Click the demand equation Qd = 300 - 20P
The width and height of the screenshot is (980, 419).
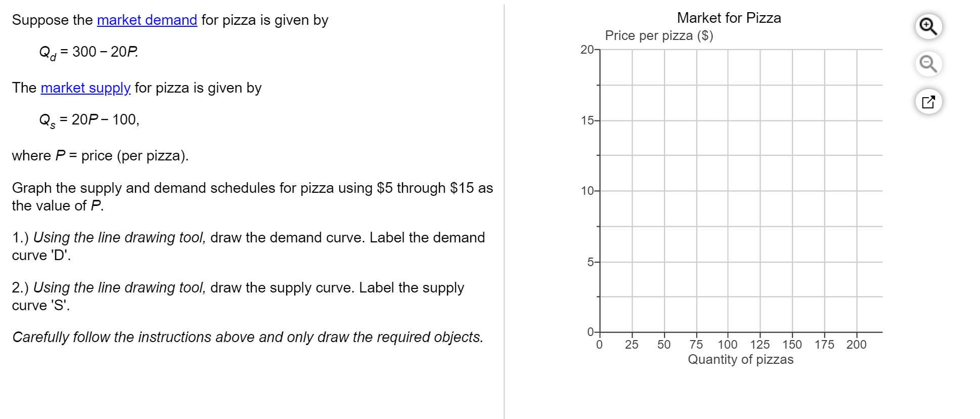pos(89,52)
